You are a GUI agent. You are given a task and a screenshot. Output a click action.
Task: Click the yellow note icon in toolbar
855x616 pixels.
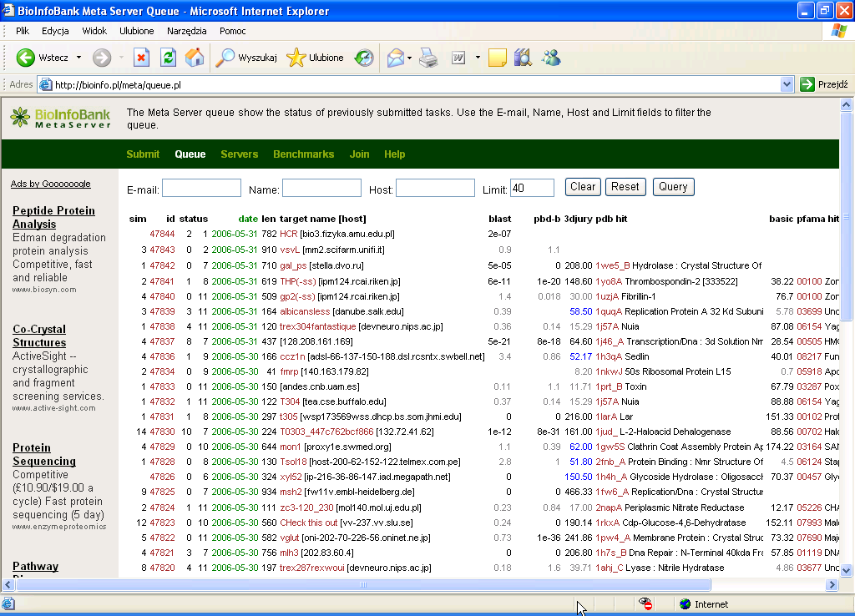click(498, 58)
